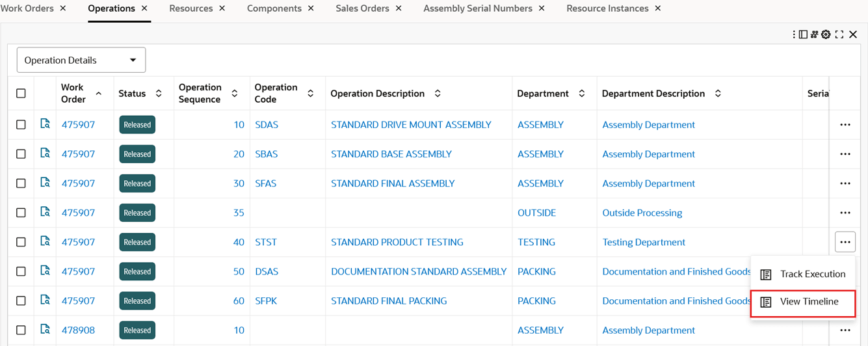868x346 pixels.
Task: Check the row for SFAS operation
Action: (x=21, y=183)
